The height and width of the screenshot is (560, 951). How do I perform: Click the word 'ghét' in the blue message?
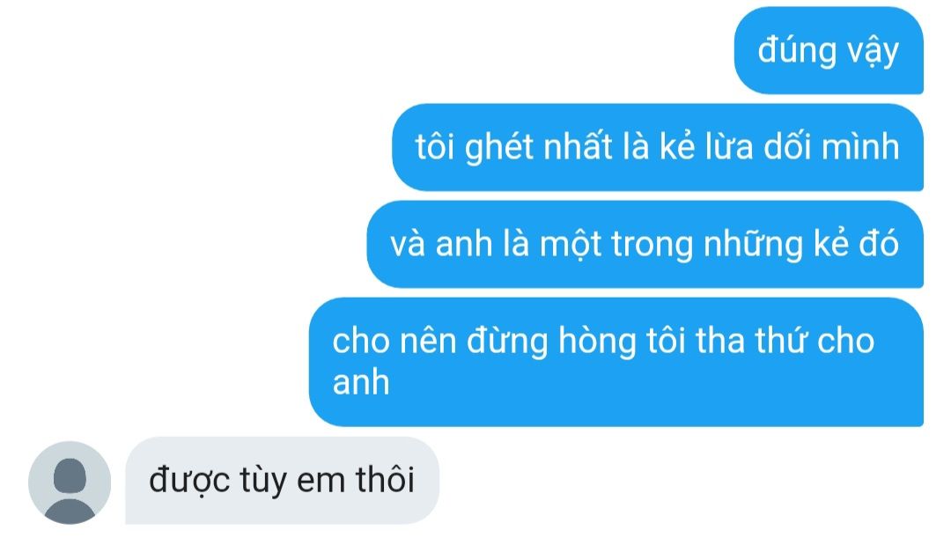(500, 148)
